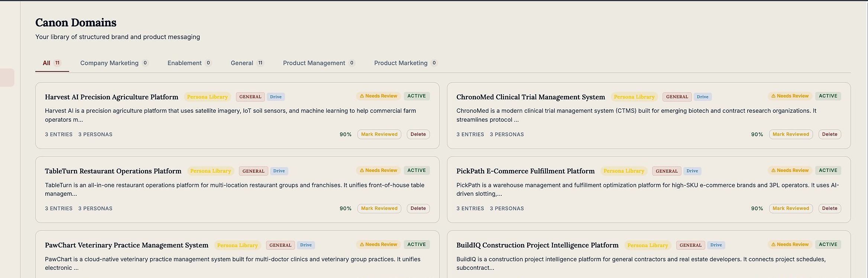Open BuildIQ Construction Project Intelligence Platform title
This screenshot has width=868, height=278.
[x=537, y=245]
